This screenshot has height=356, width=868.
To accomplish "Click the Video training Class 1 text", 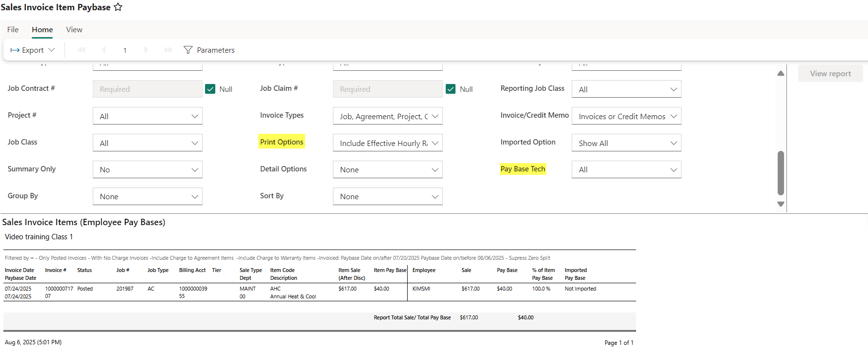I will click(39, 237).
